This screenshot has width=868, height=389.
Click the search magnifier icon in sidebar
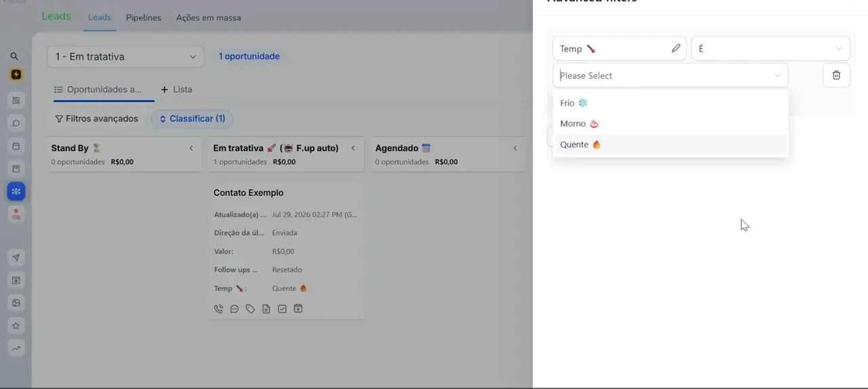click(14, 57)
